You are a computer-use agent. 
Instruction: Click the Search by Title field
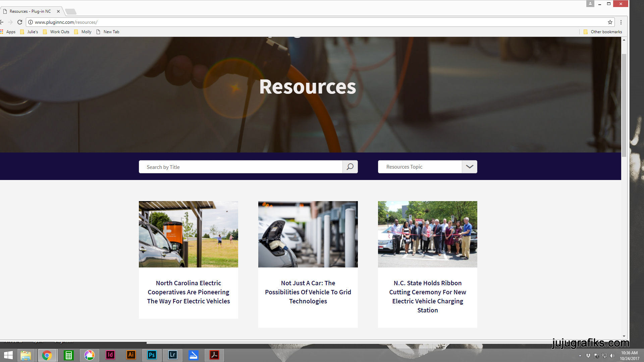pyautogui.click(x=240, y=167)
